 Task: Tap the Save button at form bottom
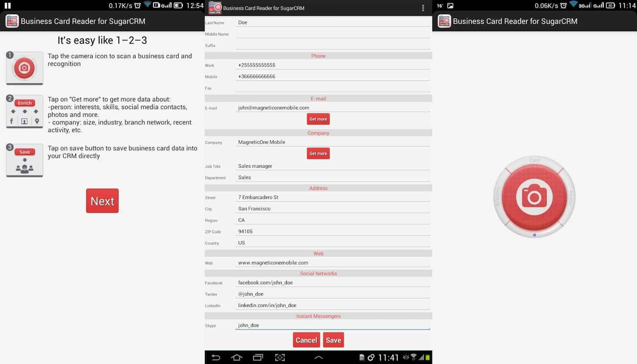click(333, 340)
